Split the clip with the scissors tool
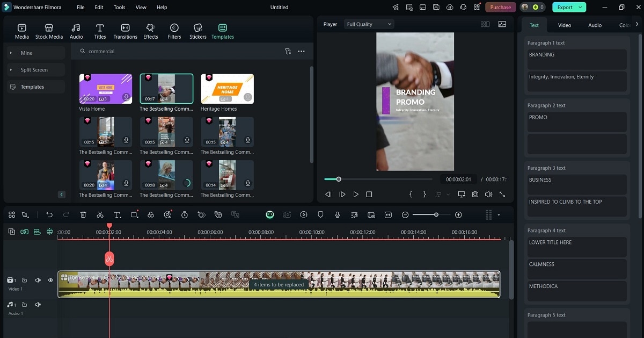The width and height of the screenshot is (644, 338). pos(100,214)
